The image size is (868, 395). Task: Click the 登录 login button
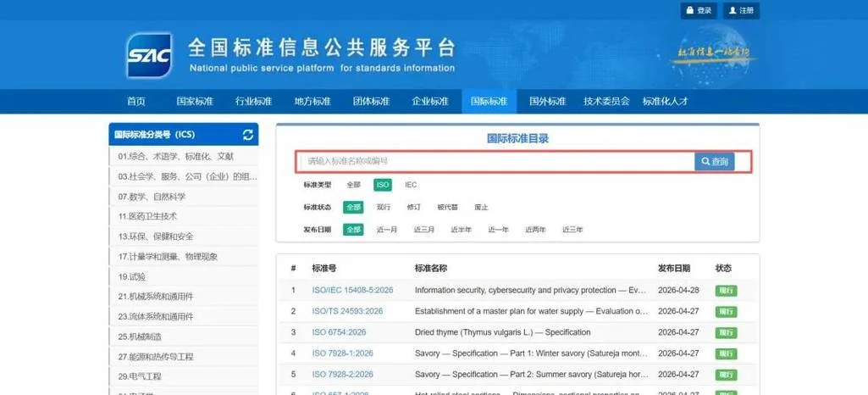click(699, 10)
